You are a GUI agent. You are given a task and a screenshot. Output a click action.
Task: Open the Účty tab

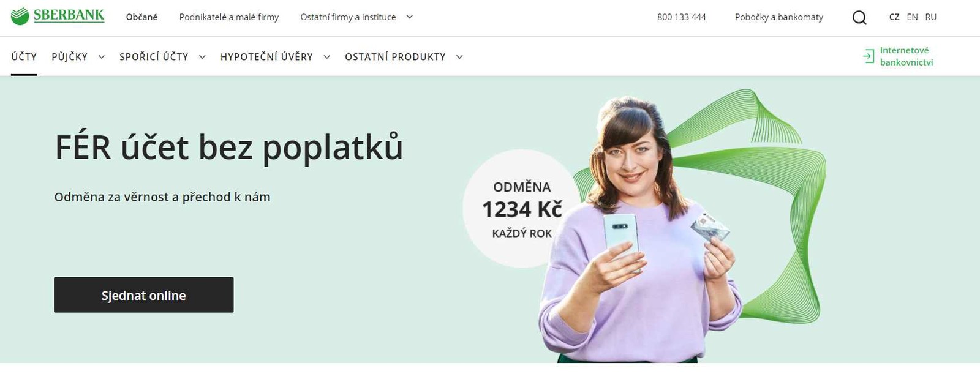[x=24, y=56]
